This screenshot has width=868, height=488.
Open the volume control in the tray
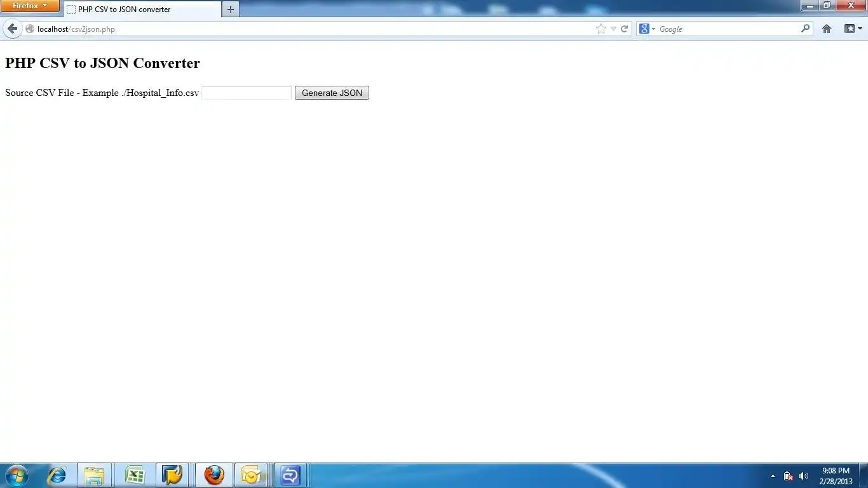804,476
